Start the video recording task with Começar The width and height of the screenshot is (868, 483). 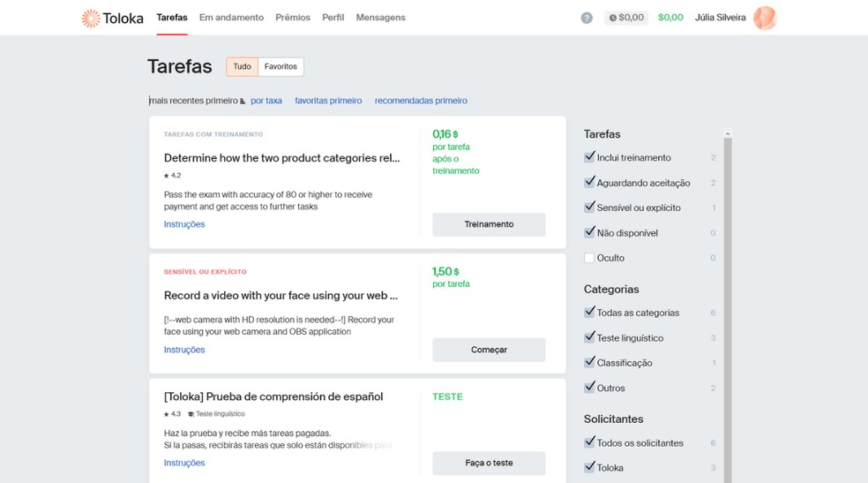pyautogui.click(x=489, y=350)
